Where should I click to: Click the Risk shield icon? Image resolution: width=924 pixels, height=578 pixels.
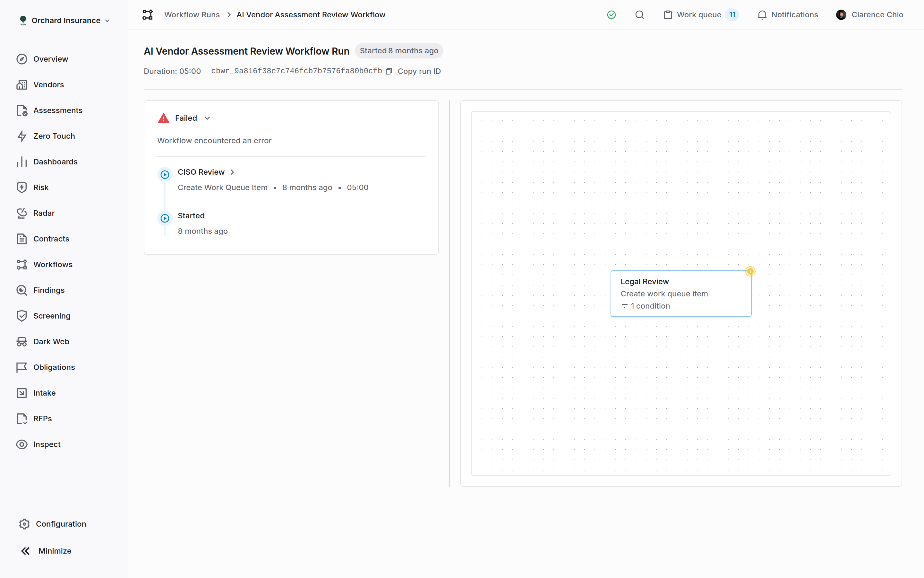(22, 187)
